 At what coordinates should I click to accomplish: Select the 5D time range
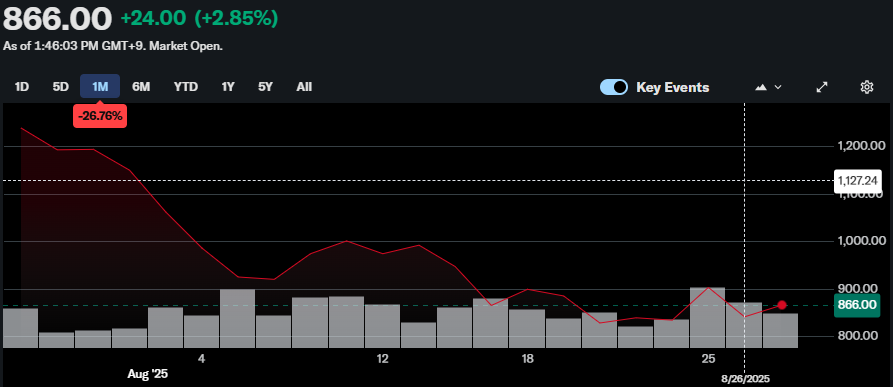pos(60,87)
